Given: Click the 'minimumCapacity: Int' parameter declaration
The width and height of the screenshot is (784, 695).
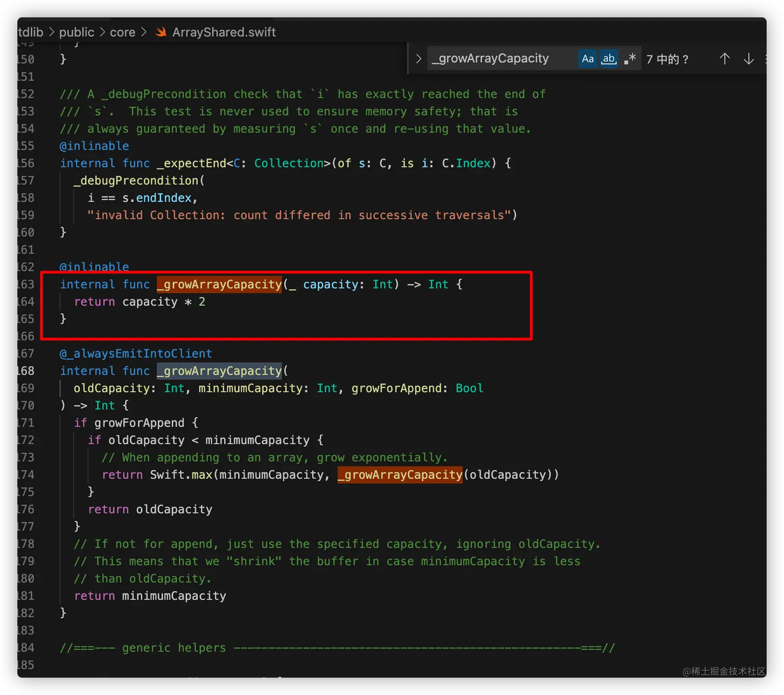Looking at the screenshot, I should pyautogui.click(x=268, y=388).
